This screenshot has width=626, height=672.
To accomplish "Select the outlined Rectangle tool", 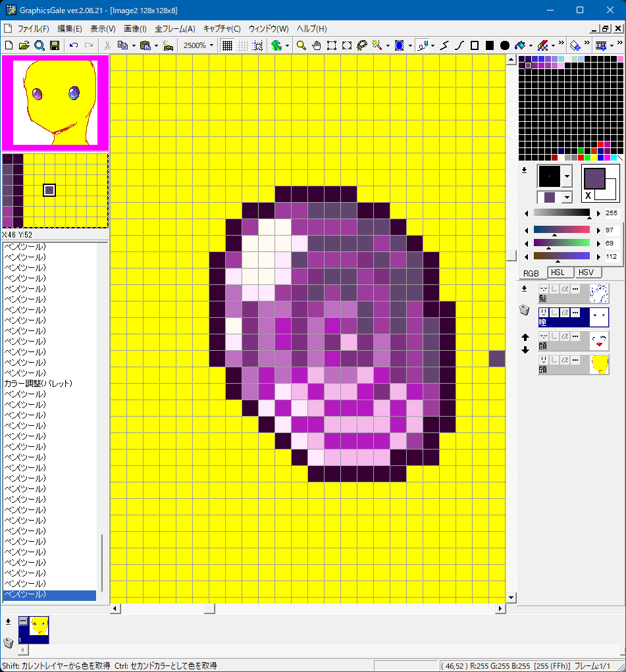I will click(475, 45).
